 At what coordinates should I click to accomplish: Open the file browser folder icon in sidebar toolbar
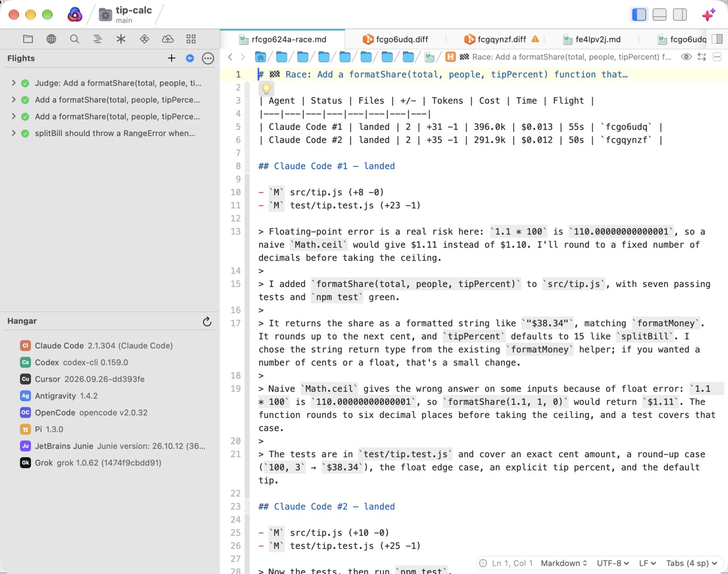point(28,39)
